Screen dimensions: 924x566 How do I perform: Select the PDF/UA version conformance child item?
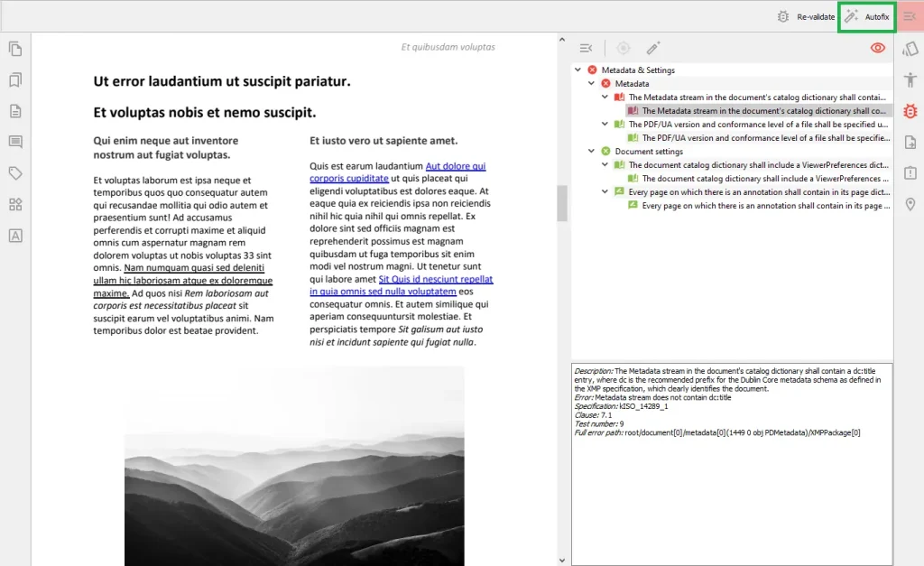[759, 138]
